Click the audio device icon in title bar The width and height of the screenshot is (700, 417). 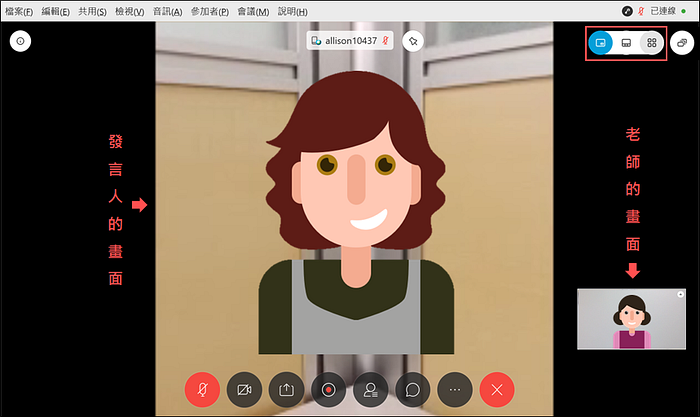pyautogui.click(x=627, y=11)
